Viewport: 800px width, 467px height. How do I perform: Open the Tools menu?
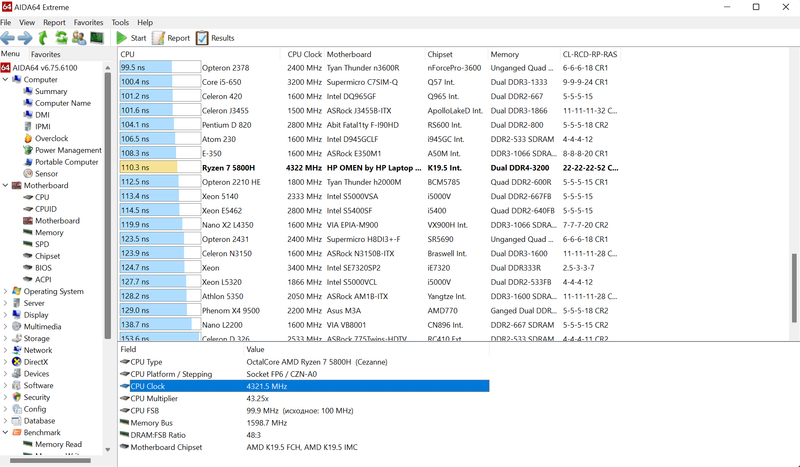pos(120,22)
